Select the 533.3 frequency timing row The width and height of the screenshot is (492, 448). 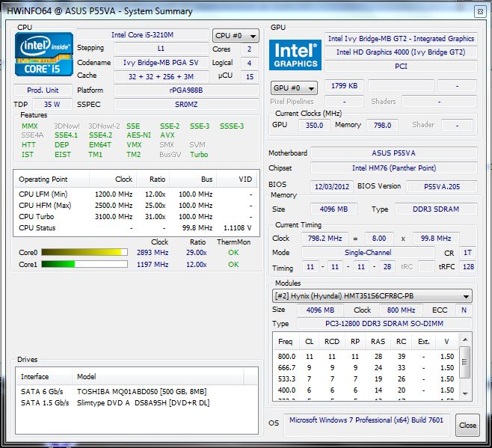366,379
